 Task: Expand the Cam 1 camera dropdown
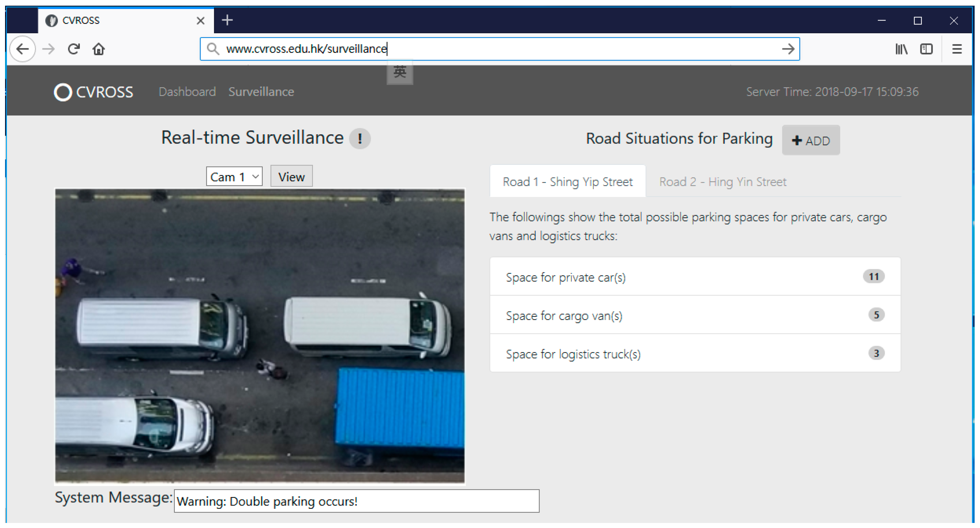point(234,177)
